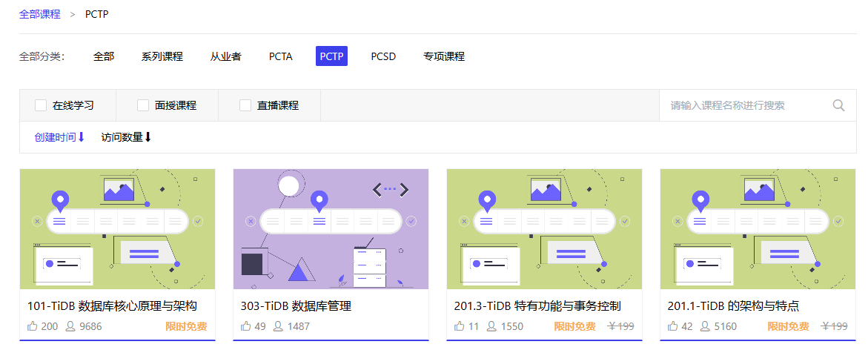
Task: Select the PCTP category tab
Action: (331, 56)
